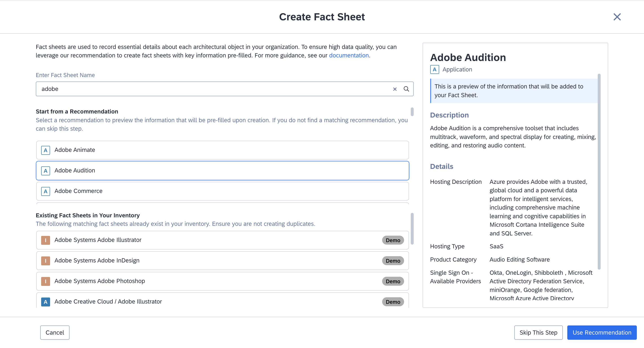Image resolution: width=644 pixels, height=348 pixels.
Task: Click Audio Editing Software product category value
Action: click(519, 260)
